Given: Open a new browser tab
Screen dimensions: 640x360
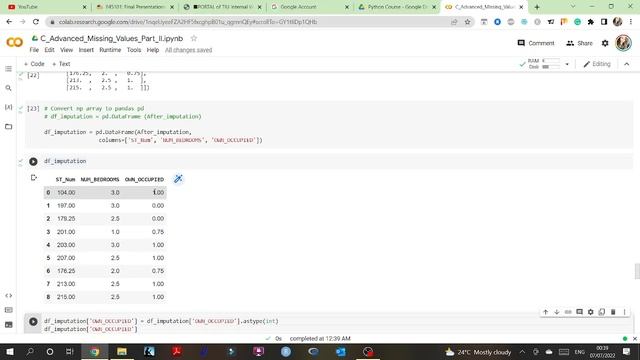Looking at the screenshot, I should 537,7.
